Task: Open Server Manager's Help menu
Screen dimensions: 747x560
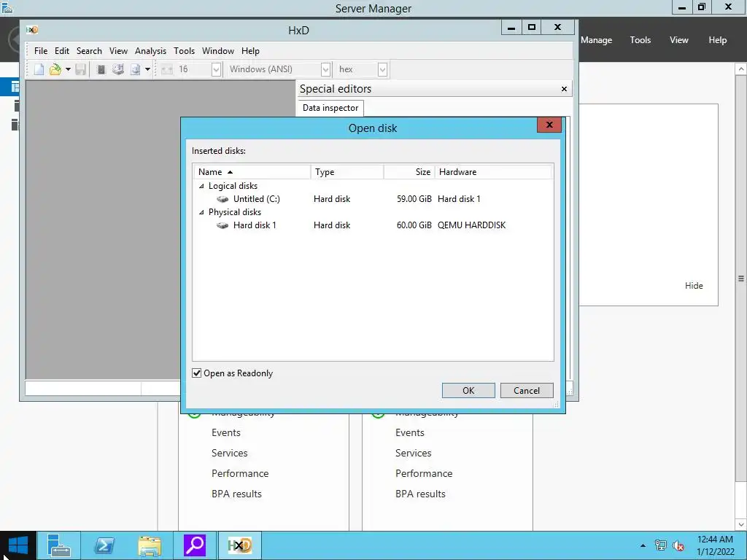Action: point(717,40)
